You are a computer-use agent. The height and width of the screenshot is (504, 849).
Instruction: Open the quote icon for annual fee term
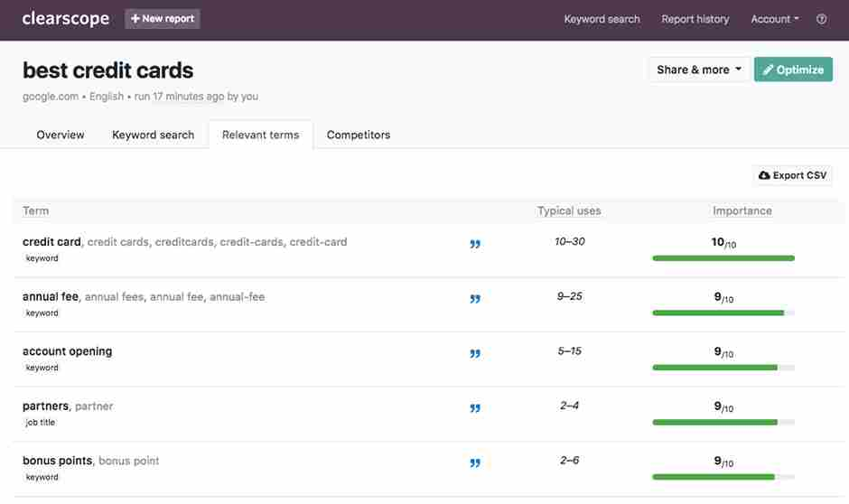tap(475, 299)
